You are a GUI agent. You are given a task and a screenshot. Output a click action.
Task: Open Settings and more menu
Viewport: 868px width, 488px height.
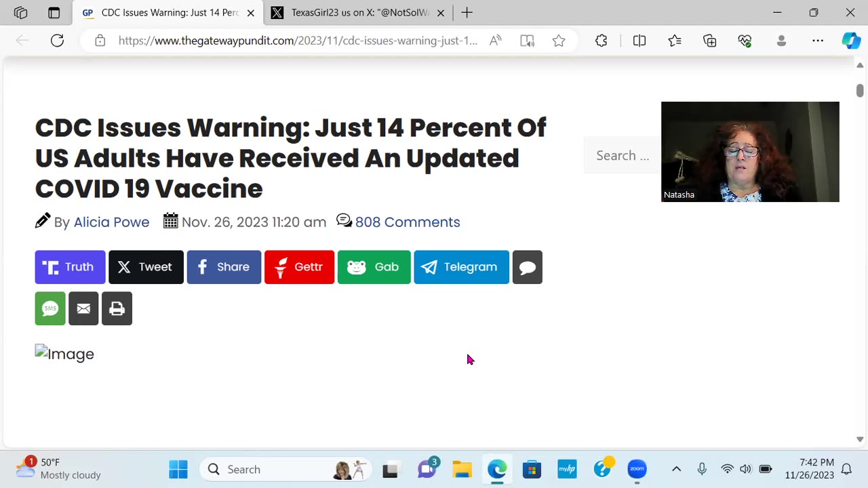[x=818, y=41]
